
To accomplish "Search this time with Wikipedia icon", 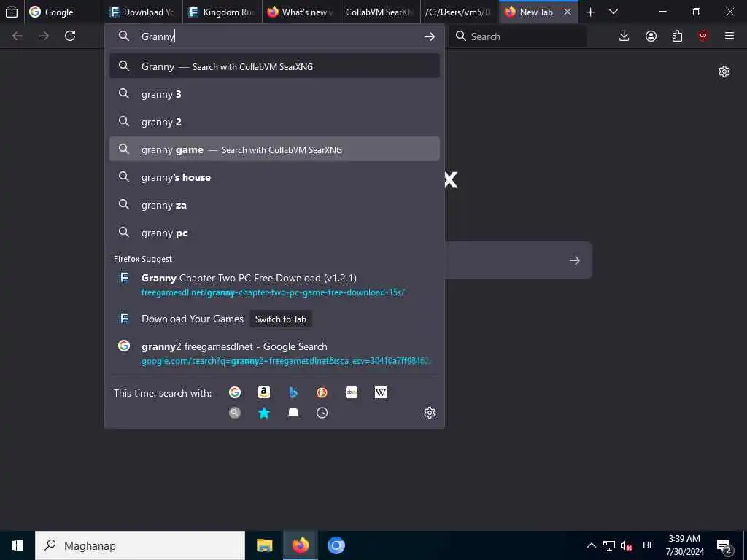I will [381, 392].
